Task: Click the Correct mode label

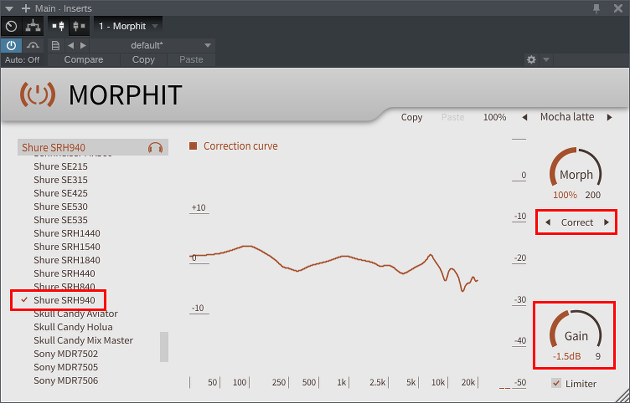Action: pos(577,223)
